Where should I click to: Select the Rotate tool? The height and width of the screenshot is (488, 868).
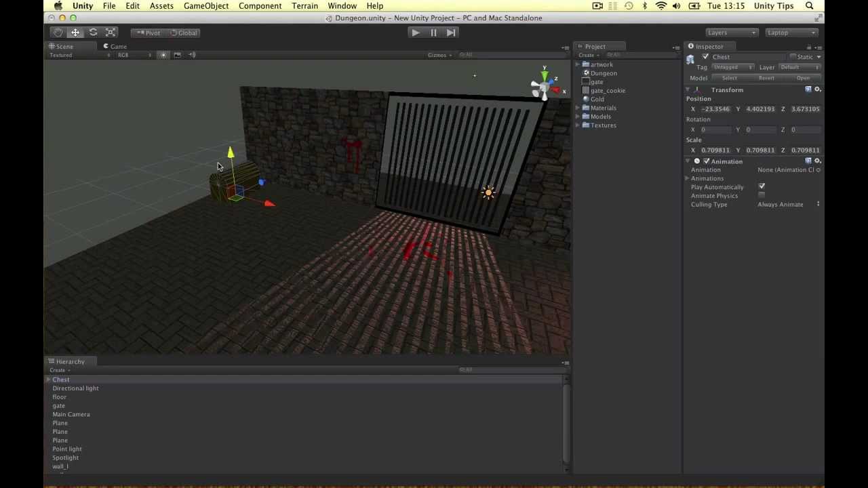[x=93, y=33]
